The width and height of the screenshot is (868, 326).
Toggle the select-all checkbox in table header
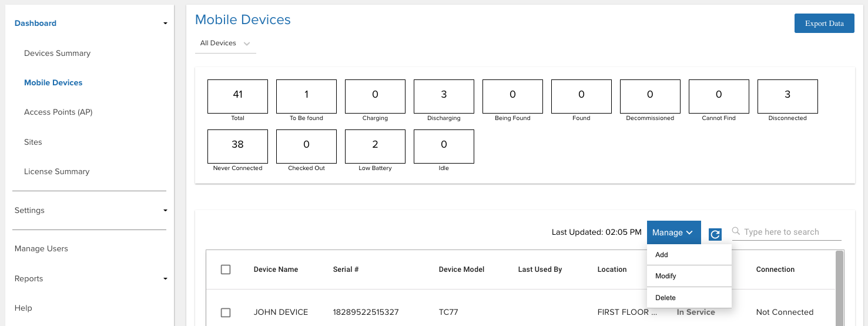(x=226, y=270)
